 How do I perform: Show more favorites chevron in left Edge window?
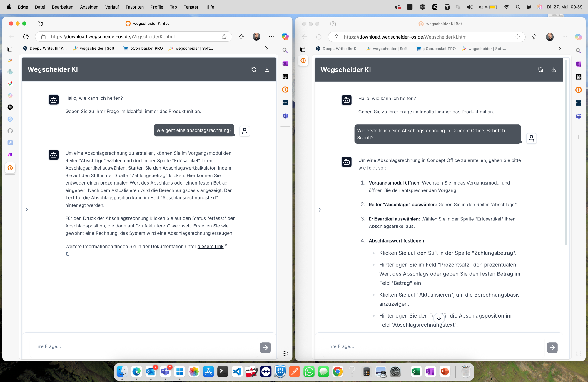point(266,48)
